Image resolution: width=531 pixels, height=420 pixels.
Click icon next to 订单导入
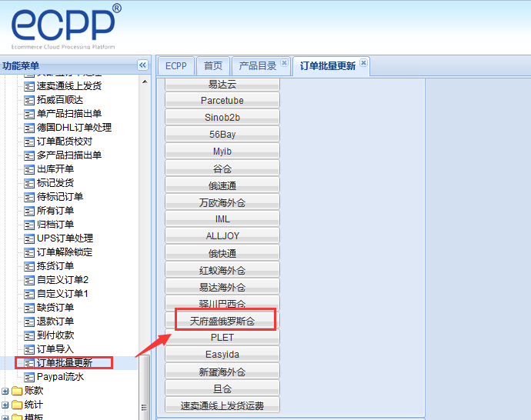(x=29, y=349)
